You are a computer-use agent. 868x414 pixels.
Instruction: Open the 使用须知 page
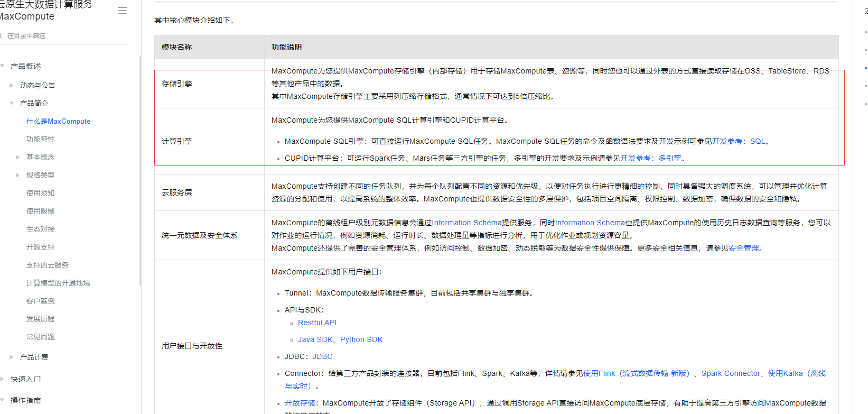[x=41, y=193]
